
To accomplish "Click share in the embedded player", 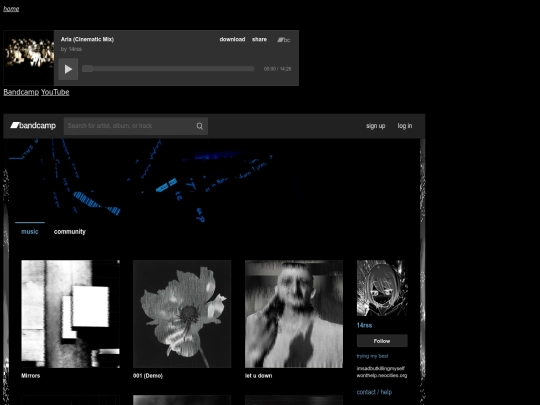I will [x=259, y=39].
